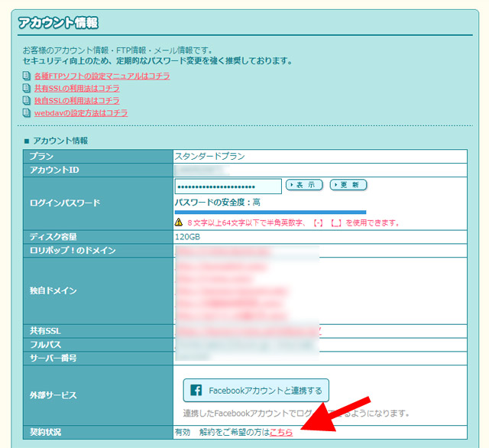Click the document icon beside 共有SSLの利用法
The width and height of the screenshot is (489, 448).
[27, 89]
